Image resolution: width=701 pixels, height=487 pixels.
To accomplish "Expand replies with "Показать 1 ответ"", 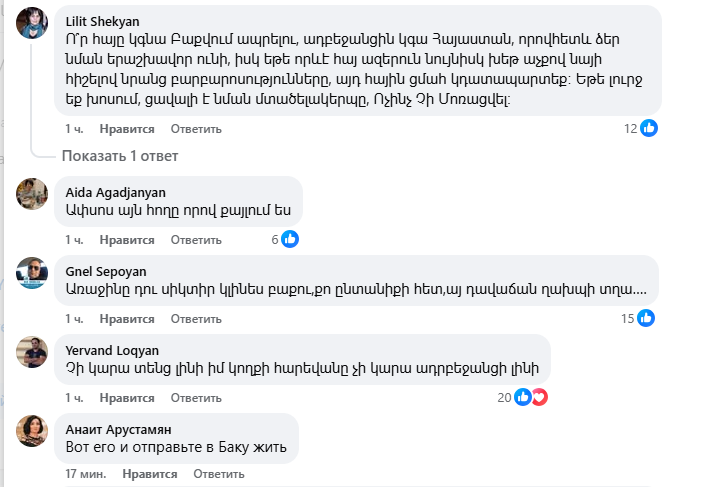I will click(x=120, y=156).
